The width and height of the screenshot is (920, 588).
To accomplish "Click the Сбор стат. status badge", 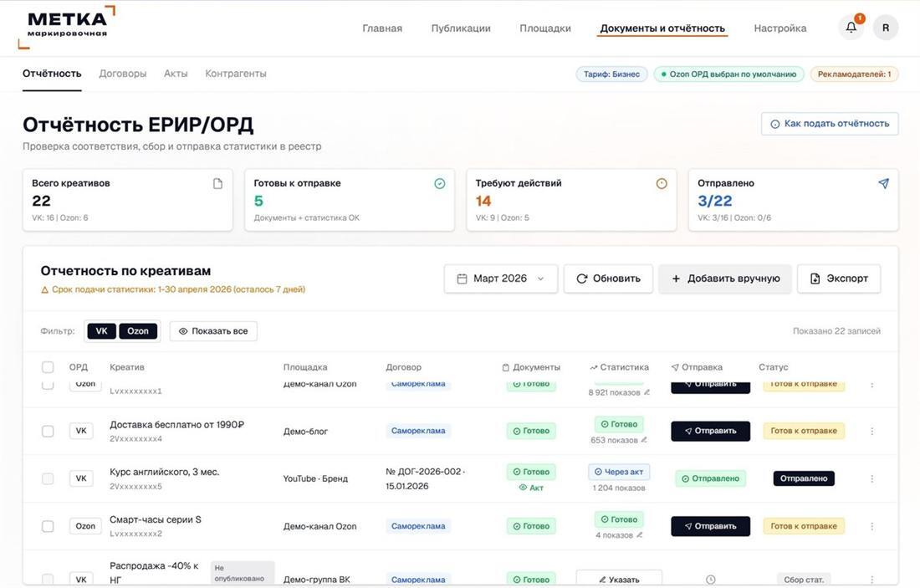I will coord(803,579).
